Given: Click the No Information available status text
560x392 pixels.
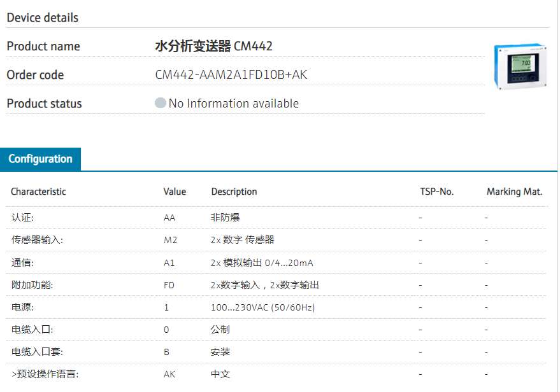Looking at the screenshot, I should point(233,104).
